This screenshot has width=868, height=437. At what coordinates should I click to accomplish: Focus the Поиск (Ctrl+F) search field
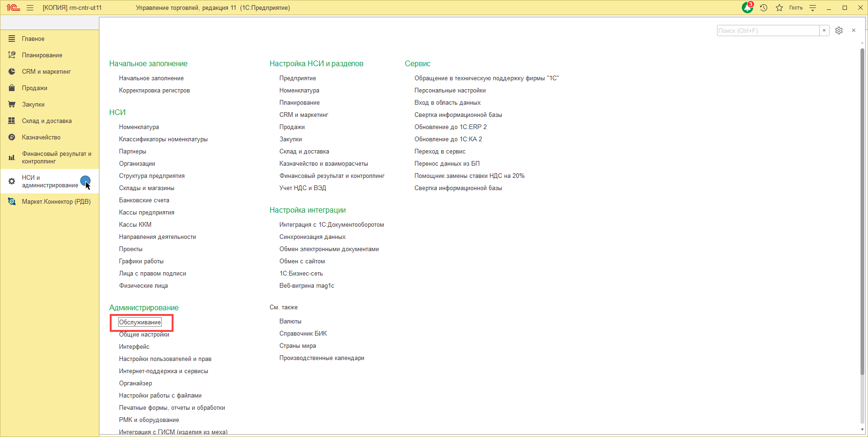click(768, 31)
